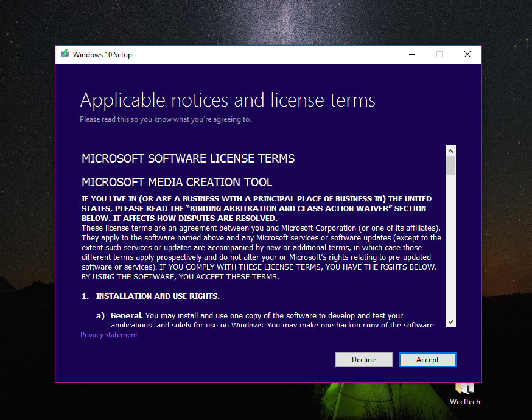The image size is (532, 420).
Task: Click the greyed-out maximize button
Action: pos(439,54)
